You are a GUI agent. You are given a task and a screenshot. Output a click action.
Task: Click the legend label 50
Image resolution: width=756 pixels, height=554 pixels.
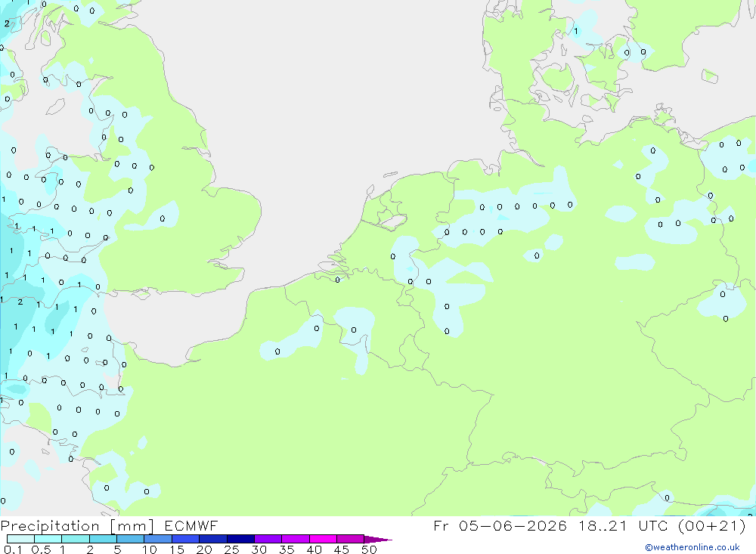click(369, 549)
